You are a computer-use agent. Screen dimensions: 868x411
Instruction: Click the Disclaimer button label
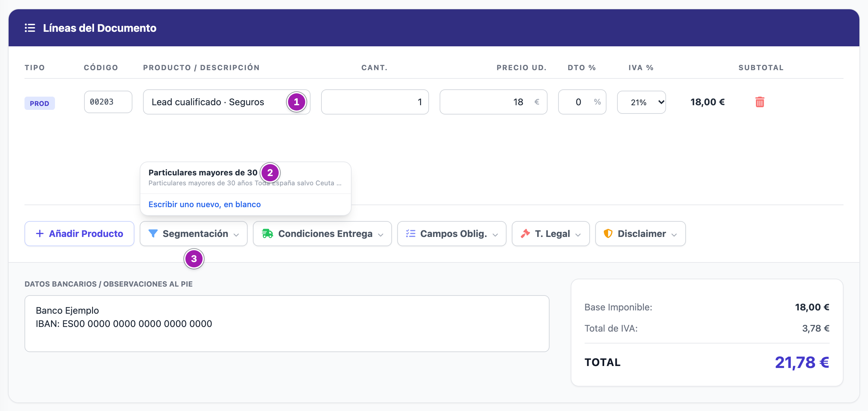point(642,233)
